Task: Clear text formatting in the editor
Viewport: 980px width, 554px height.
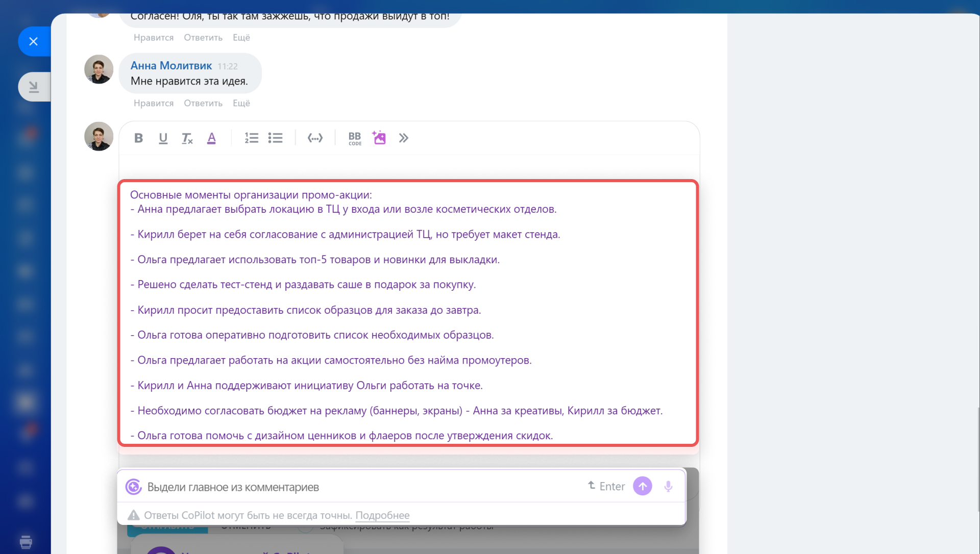Action: tap(187, 138)
